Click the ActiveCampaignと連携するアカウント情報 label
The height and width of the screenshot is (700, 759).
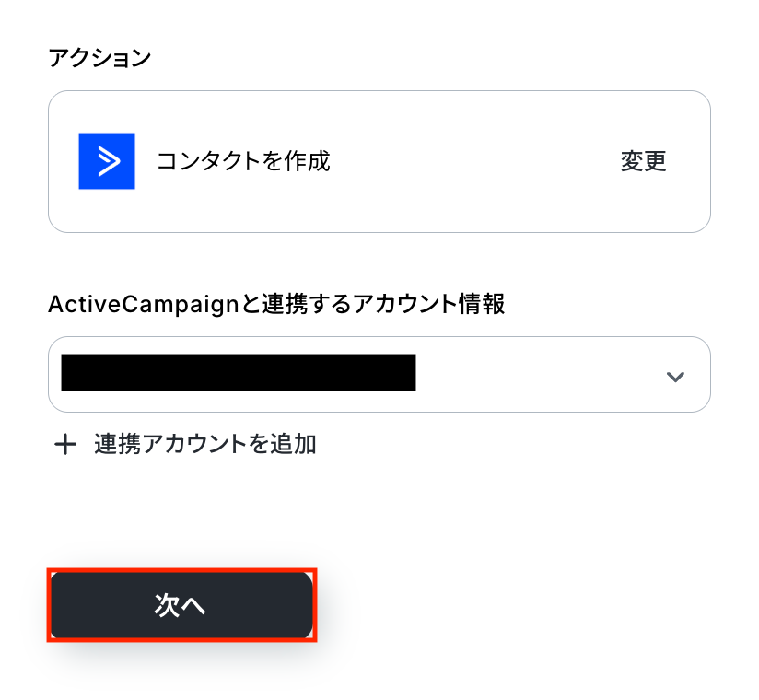pyautogui.click(x=276, y=304)
